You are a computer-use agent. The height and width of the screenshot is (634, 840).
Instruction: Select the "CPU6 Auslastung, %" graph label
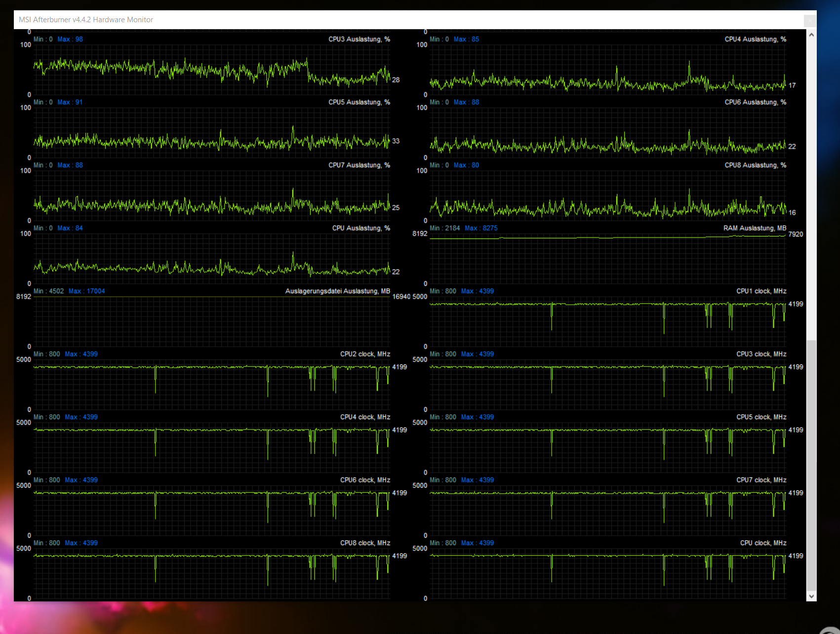tap(755, 102)
